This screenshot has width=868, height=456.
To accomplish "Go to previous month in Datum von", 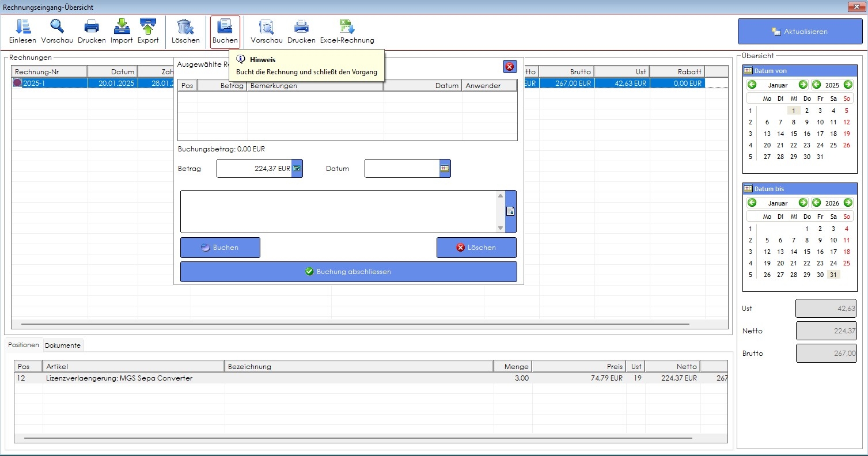I will point(752,85).
